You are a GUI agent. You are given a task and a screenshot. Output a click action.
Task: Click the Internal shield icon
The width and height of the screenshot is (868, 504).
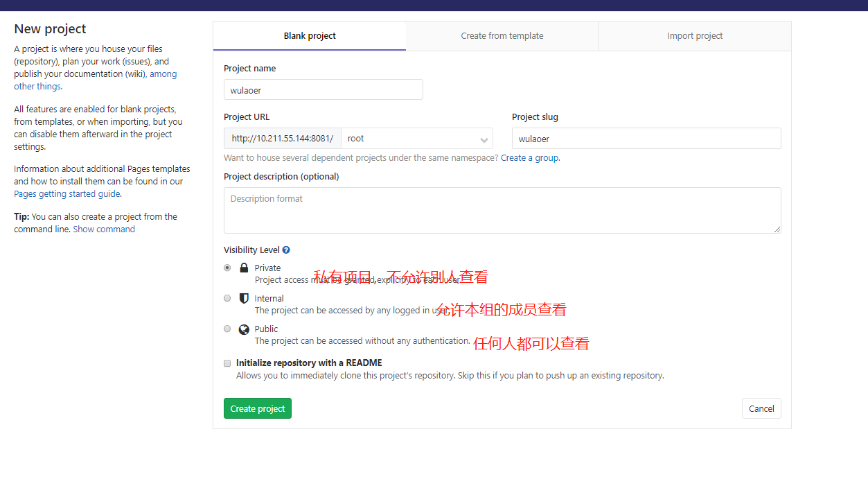click(244, 299)
